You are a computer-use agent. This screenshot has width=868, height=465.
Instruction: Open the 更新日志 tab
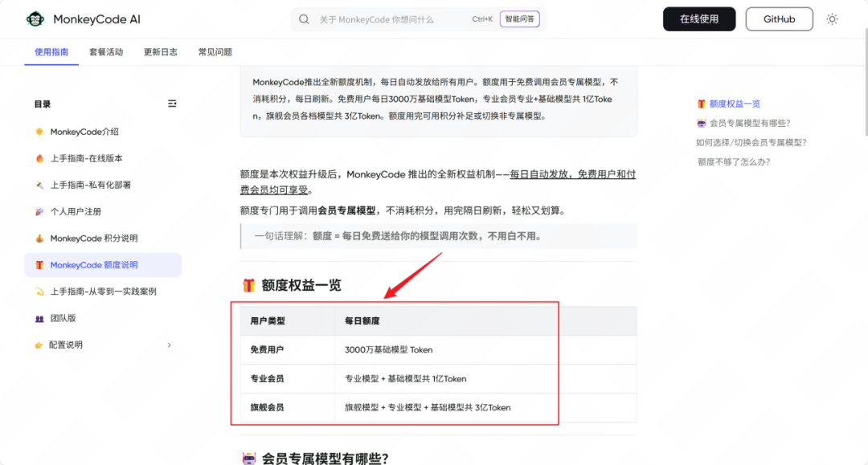161,52
